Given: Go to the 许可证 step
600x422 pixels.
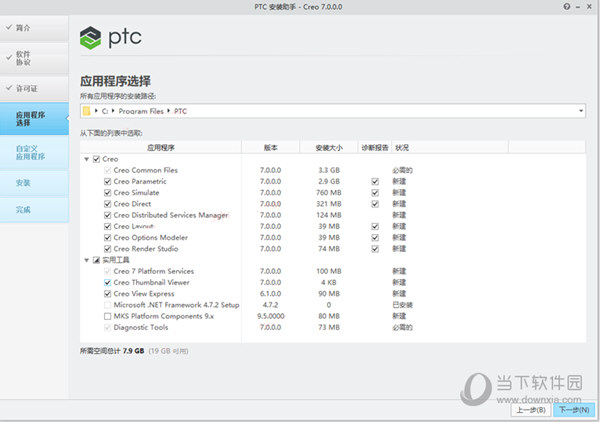Looking at the screenshot, I should (34, 88).
